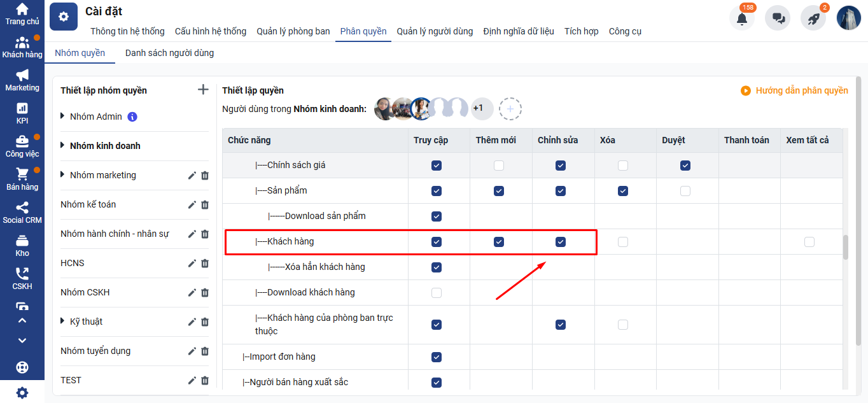Screen dimensions: 868x403
Task: Expand the Kỹ thuật group
Action: [62, 322]
